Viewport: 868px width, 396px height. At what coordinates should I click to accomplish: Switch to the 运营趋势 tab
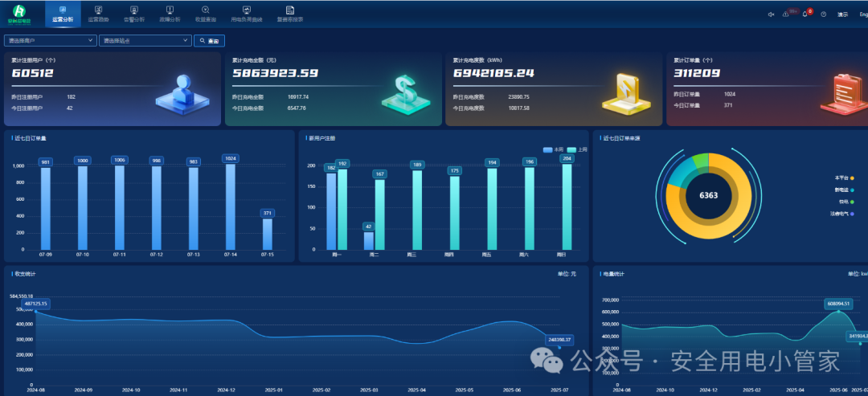click(x=99, y=14)
